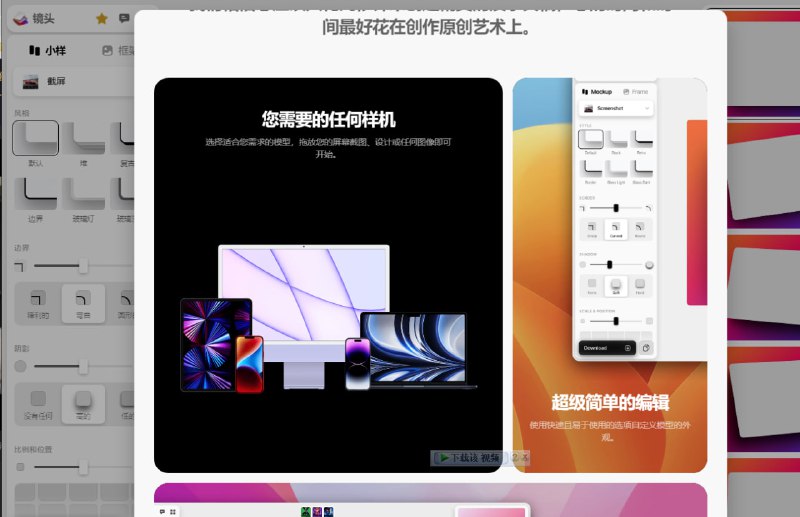Choose the 锋利的 corner option

tap(38, 304)
